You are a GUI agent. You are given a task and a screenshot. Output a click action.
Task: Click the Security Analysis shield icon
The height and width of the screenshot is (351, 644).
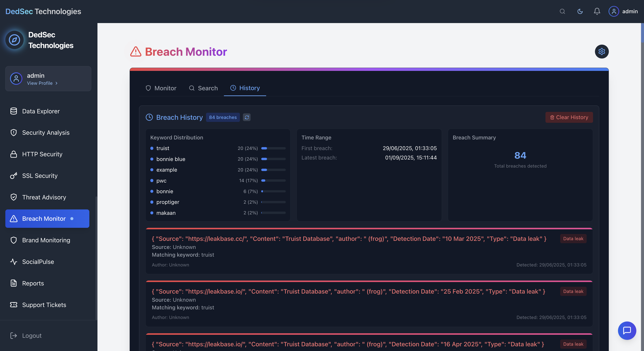[x=13, y=132]
